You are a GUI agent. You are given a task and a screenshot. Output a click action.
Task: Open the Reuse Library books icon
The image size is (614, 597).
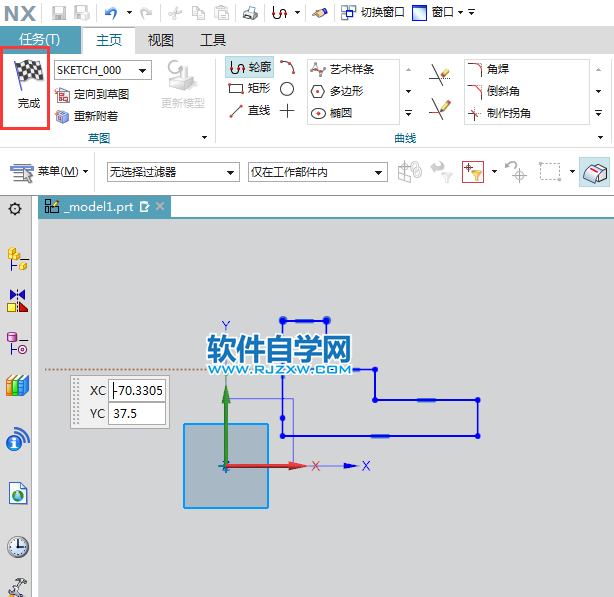(x=18, y=385)
